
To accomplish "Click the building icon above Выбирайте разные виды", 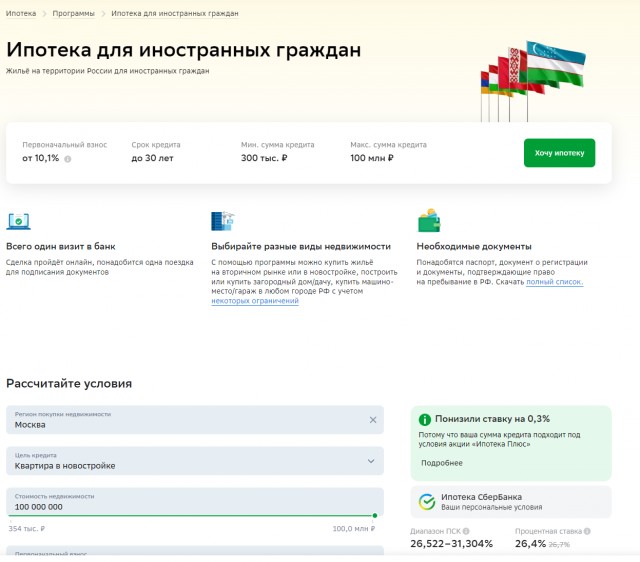I will coord(222,221).
